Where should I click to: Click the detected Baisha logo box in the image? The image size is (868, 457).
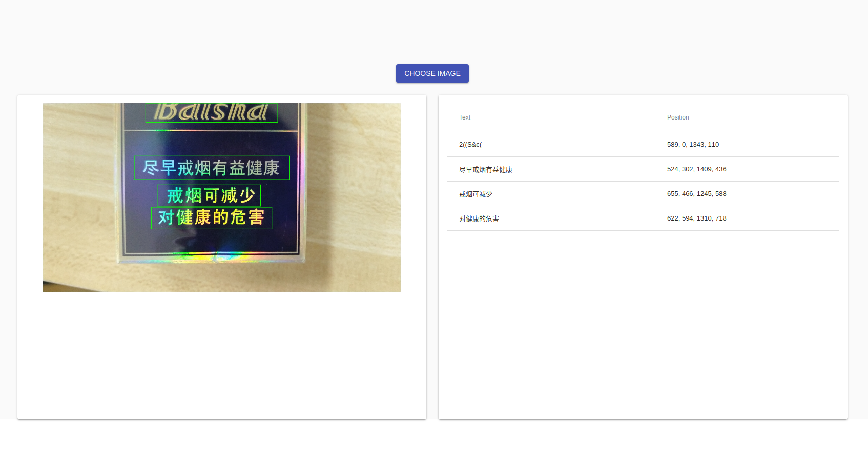[212, 113]
